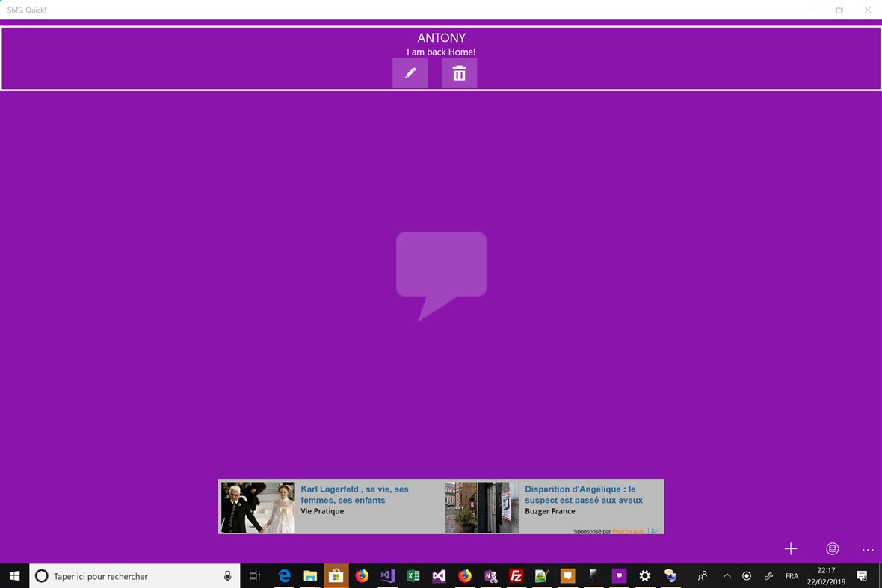
Task: Expand hidden tray icons with the chevron
Action: (726, 576)
